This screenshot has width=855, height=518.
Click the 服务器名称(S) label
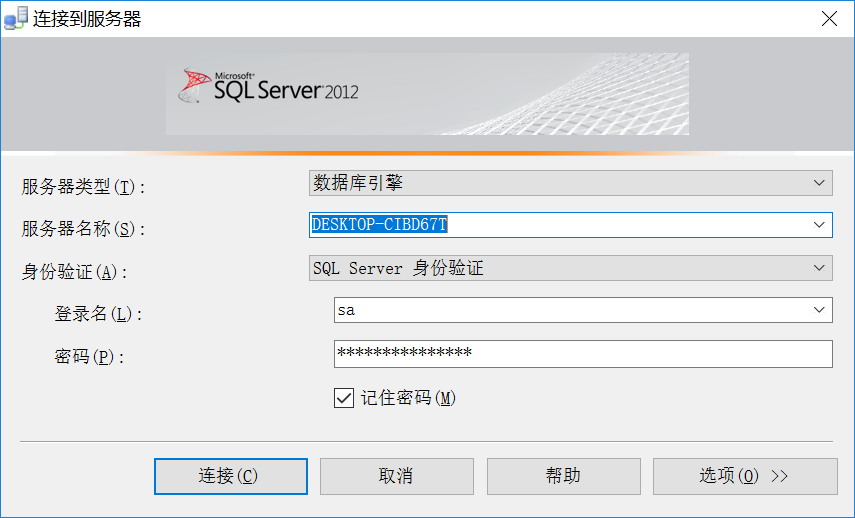coord(83,228)
